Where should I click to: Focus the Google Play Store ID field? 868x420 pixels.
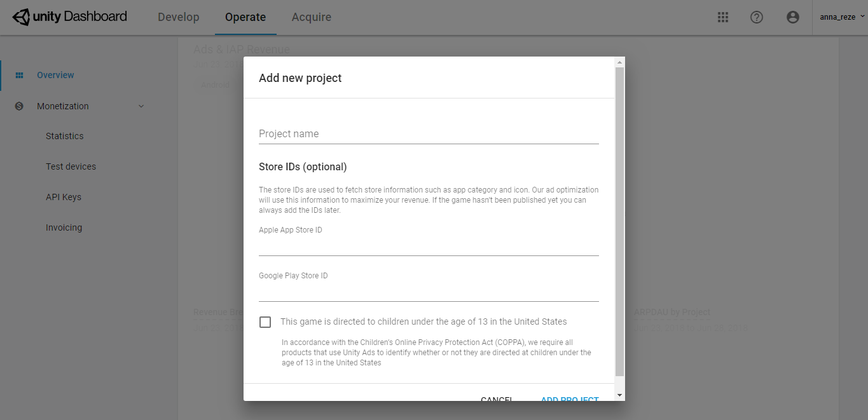click(x=429, y=292)
